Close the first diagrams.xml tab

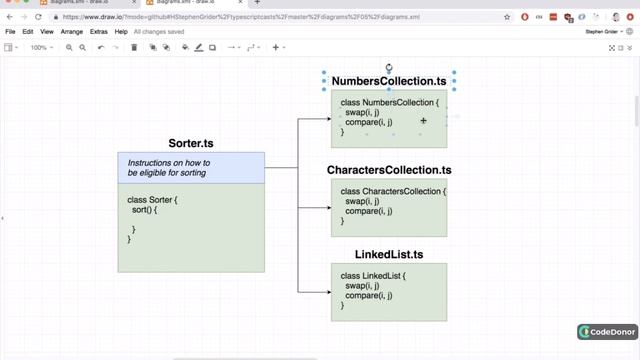pos(134,2)
